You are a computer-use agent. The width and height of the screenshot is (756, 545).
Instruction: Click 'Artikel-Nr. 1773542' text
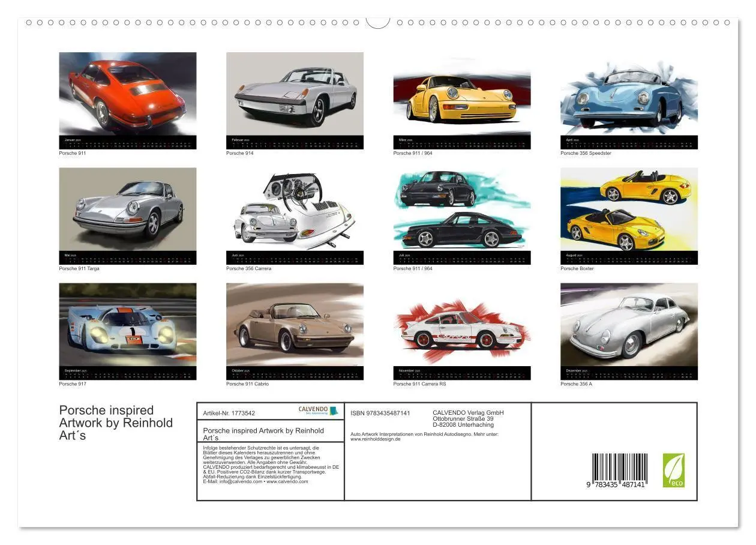[x=229, y=413]
